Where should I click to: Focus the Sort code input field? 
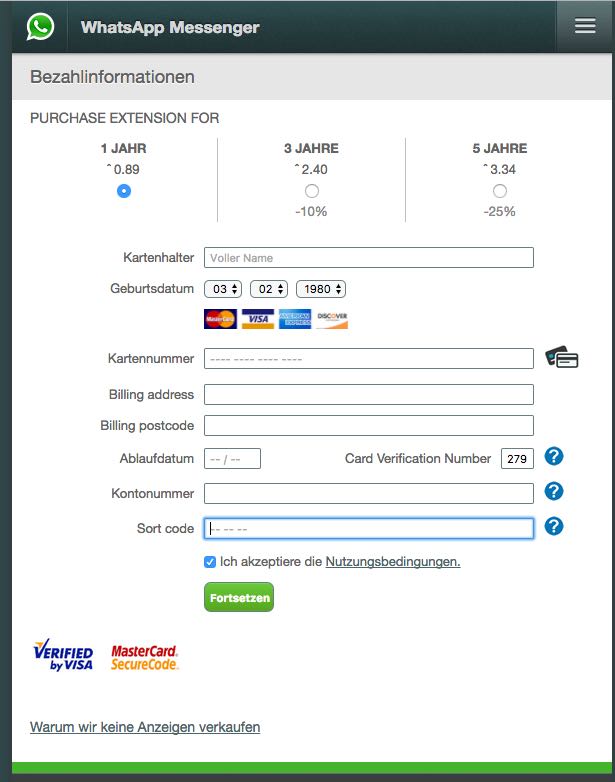tap(369, 529)
